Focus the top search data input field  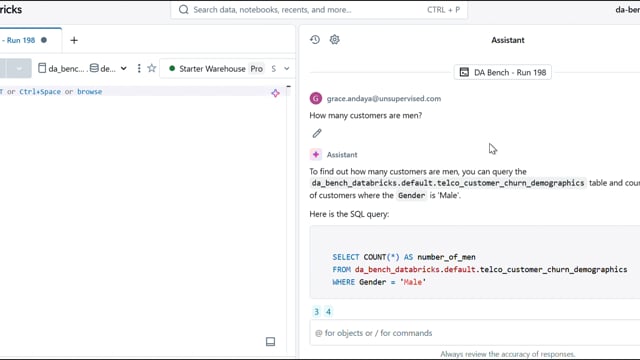coord(318,9)
